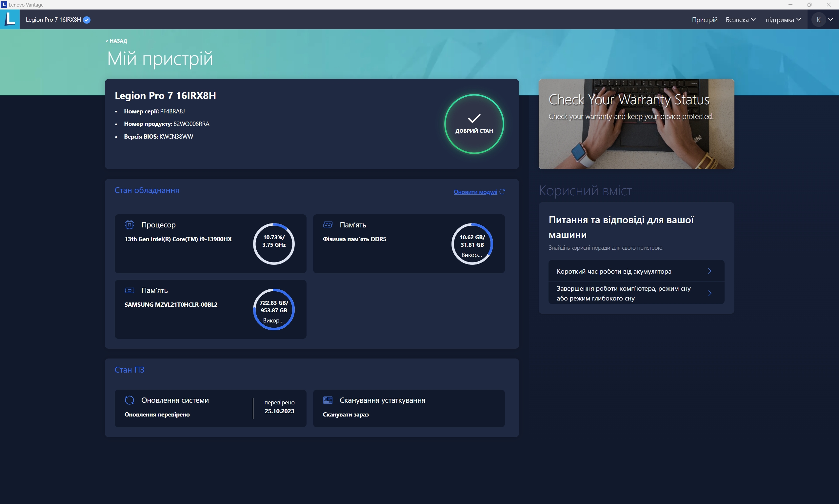The width and height of the screenshot is (839, 504).
Task: Click the RAM memory module icon
Action: [x=328, y=224]
